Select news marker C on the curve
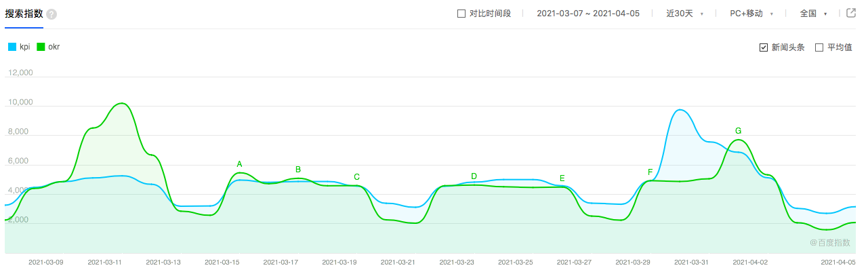The image size is (868, 270). [x=357, y=177]
